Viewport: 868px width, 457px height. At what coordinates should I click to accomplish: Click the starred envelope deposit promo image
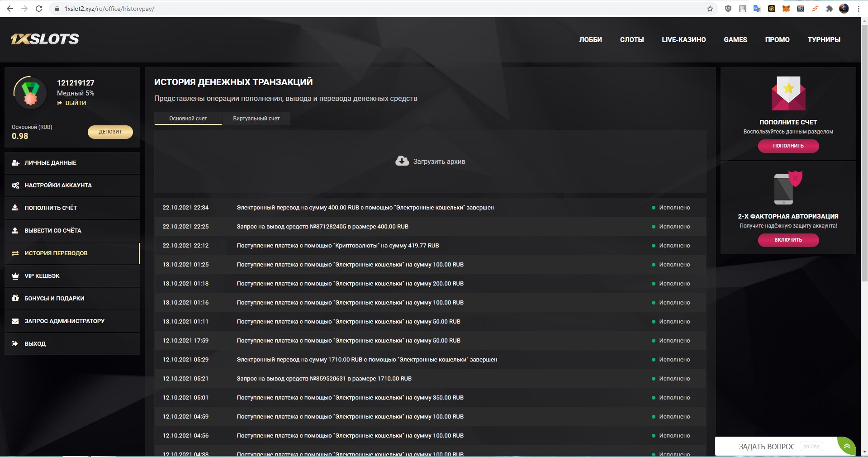[x=788, y=94]
